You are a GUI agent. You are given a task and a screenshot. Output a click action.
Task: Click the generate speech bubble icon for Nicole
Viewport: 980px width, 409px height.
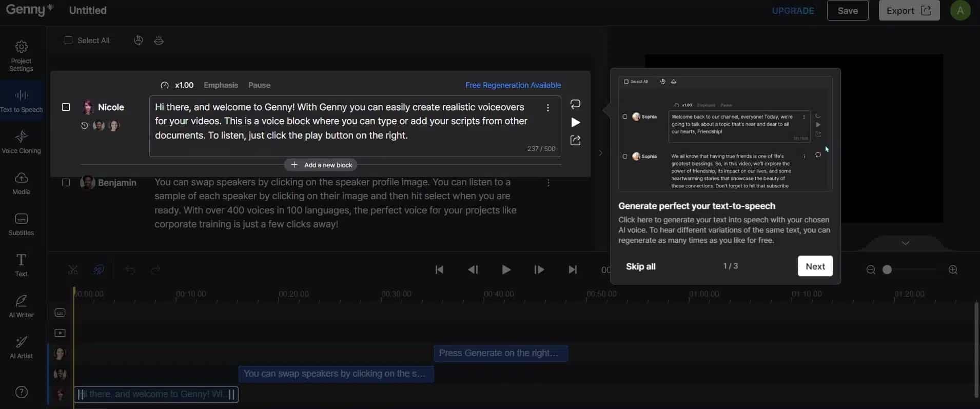(x=575, y=104)
